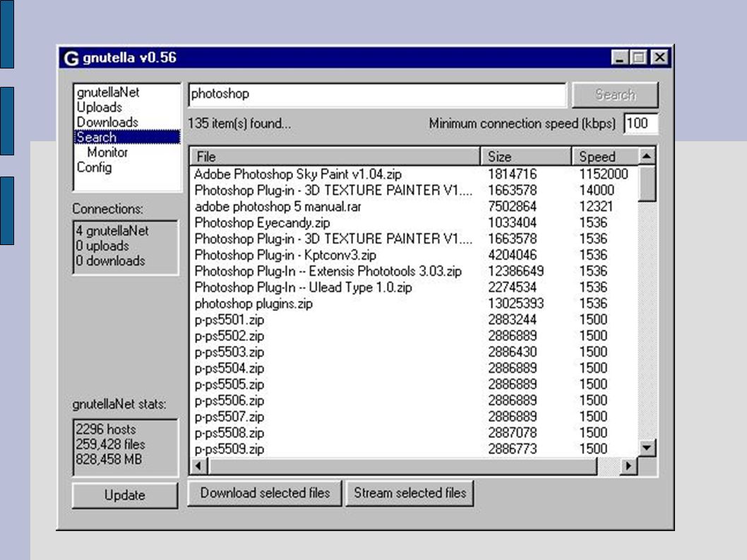The image size is (747, 560).
Task: Sort results by File column header
Action: 335,156
